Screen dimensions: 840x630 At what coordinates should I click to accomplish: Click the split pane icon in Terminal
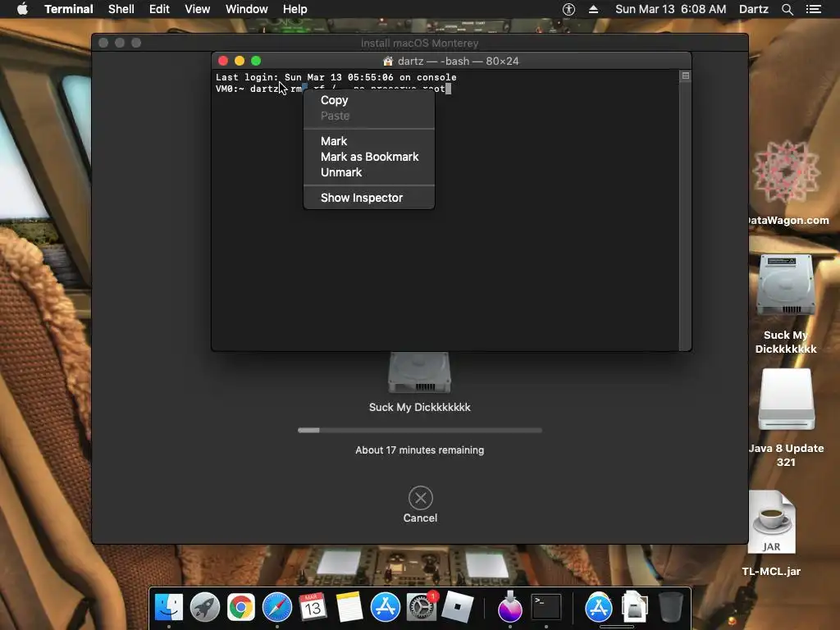coord(685,76)
